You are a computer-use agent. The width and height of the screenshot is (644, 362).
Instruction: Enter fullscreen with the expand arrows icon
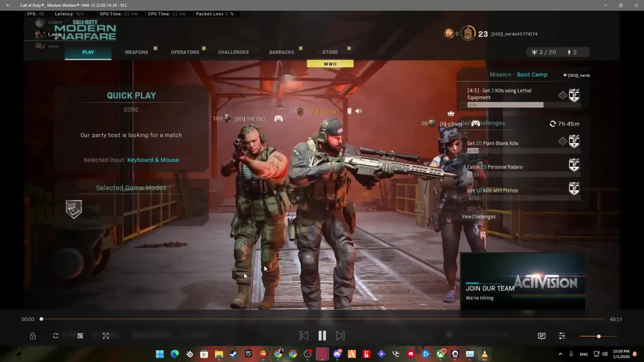click(x=106, y=336)
